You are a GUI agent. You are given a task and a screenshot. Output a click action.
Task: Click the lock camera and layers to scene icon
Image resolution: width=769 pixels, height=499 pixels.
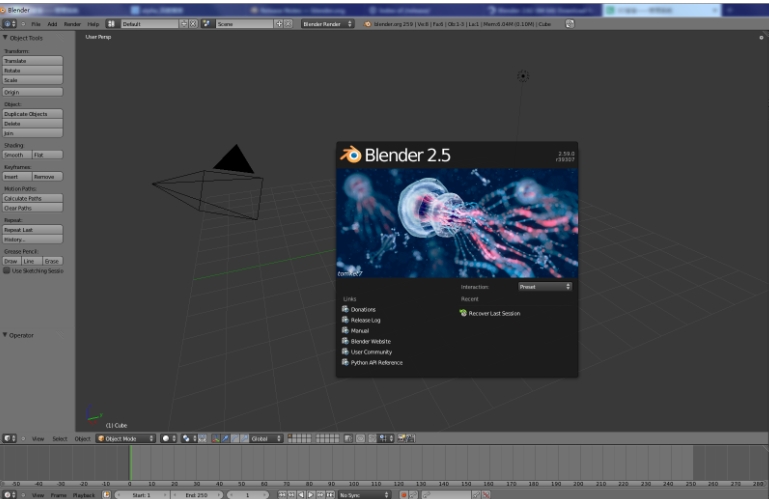pos(348,438)
